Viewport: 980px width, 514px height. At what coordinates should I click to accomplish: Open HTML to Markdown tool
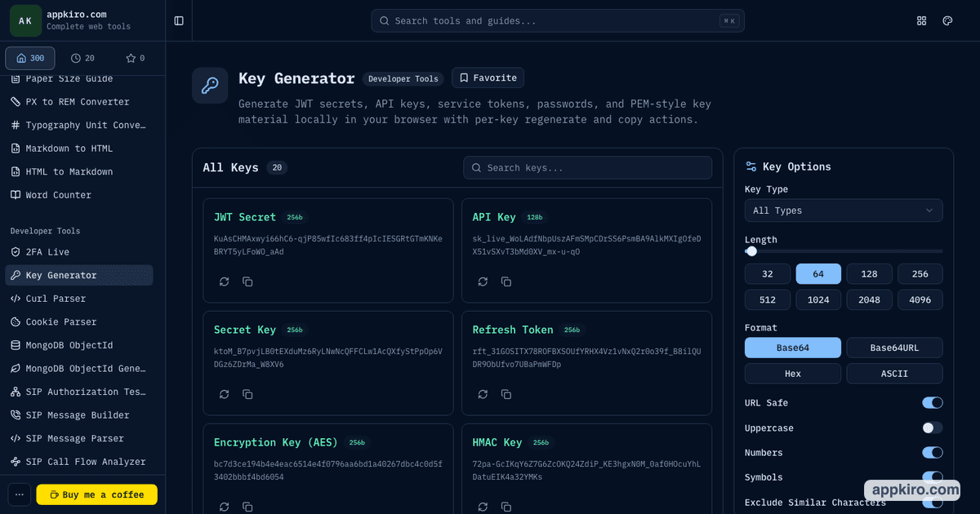(79, 171)
